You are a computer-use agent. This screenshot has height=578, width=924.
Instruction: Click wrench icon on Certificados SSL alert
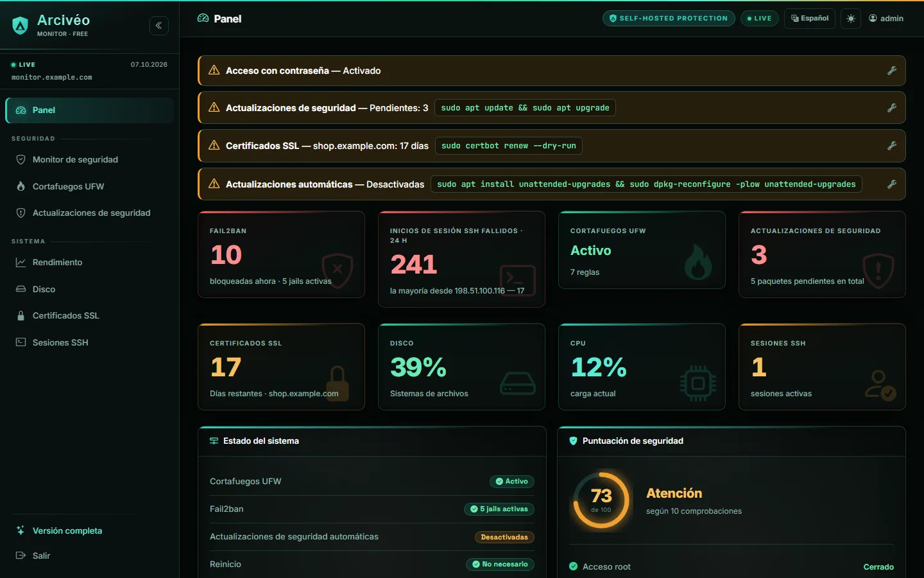tap(892, 146)
